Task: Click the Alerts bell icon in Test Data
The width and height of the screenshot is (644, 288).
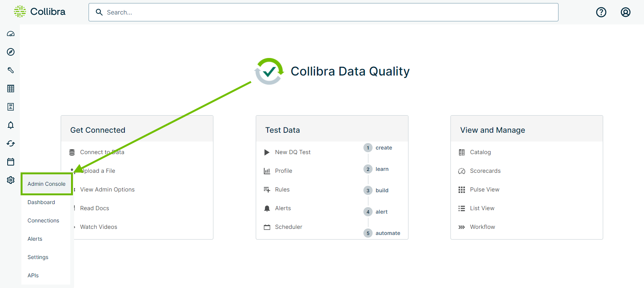Action: [267, 208]
